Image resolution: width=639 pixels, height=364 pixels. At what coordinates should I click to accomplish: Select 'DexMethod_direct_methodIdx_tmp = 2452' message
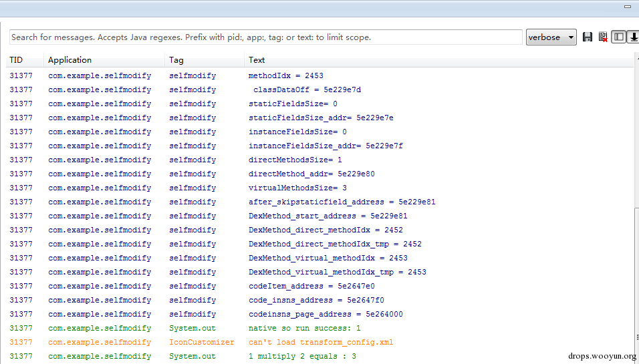click(335, 244)
